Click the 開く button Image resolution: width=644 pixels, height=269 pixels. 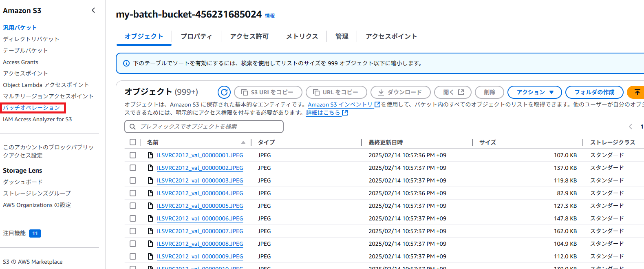click(x=453, y=92)
